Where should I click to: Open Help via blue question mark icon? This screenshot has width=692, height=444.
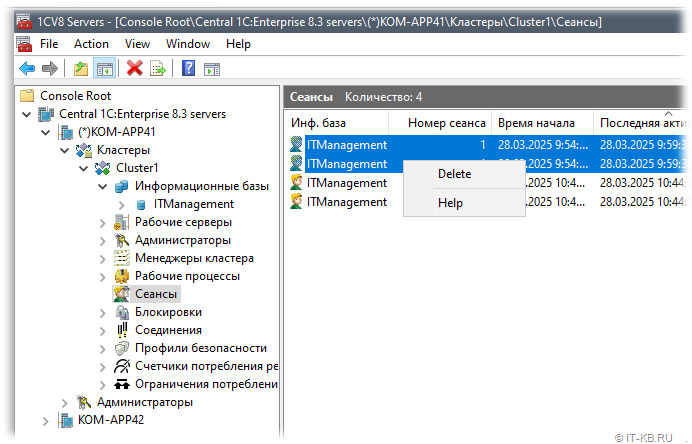(x=188, y=68)
